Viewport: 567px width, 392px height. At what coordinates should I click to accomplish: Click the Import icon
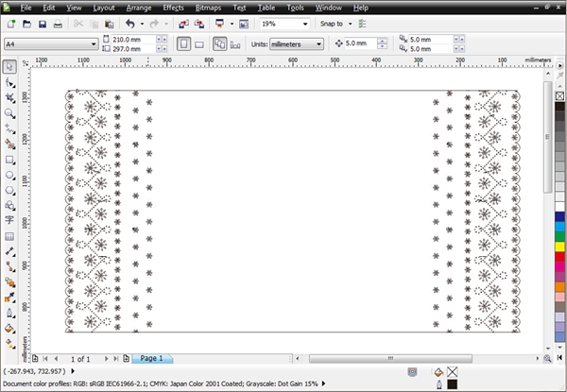pyautogui.click(x=183, y=24)
